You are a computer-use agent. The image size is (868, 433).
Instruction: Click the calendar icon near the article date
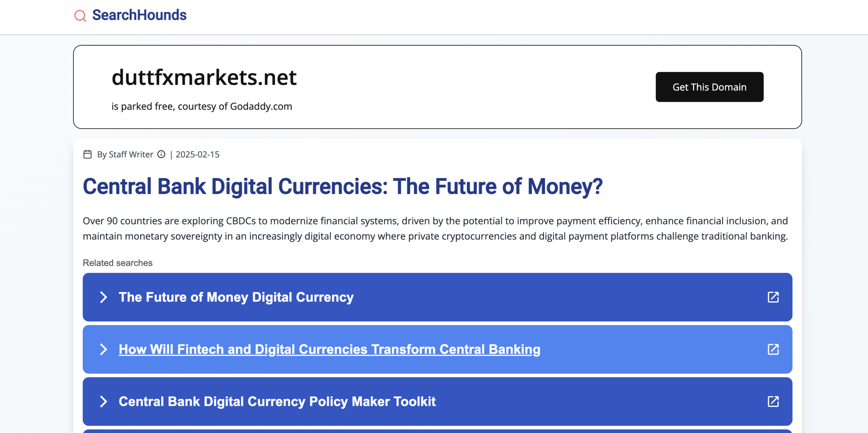87,154
